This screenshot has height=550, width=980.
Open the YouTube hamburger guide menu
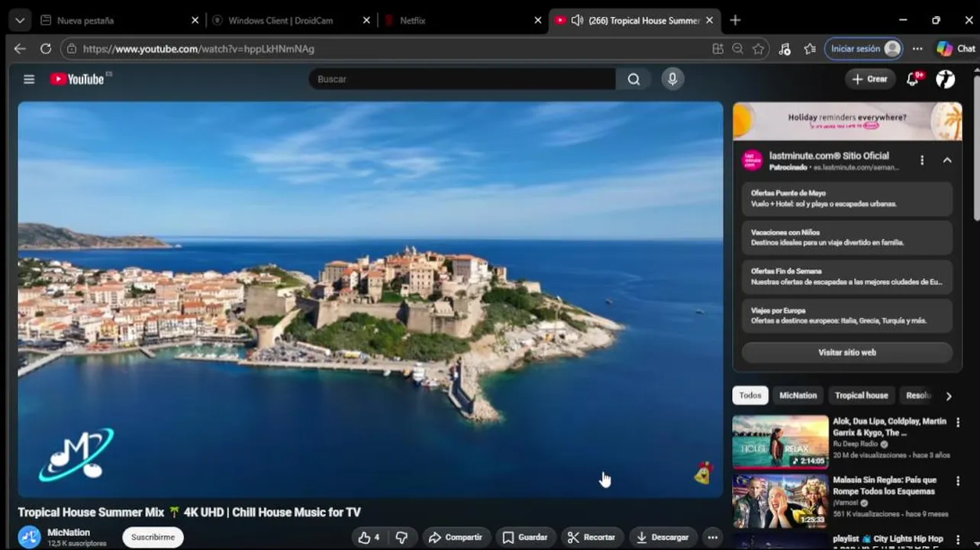pos(29,79)
